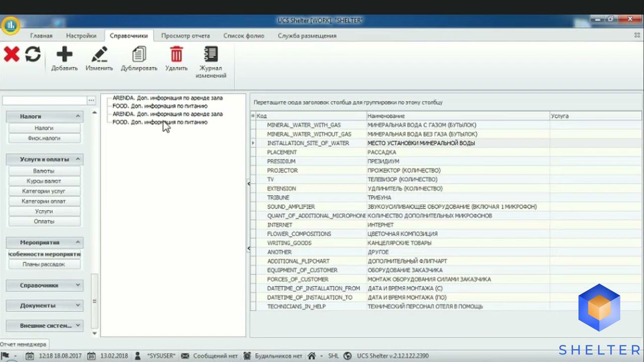
Task: Click the calendar icon beside 13.02.2018
Action: coord(92,355)
